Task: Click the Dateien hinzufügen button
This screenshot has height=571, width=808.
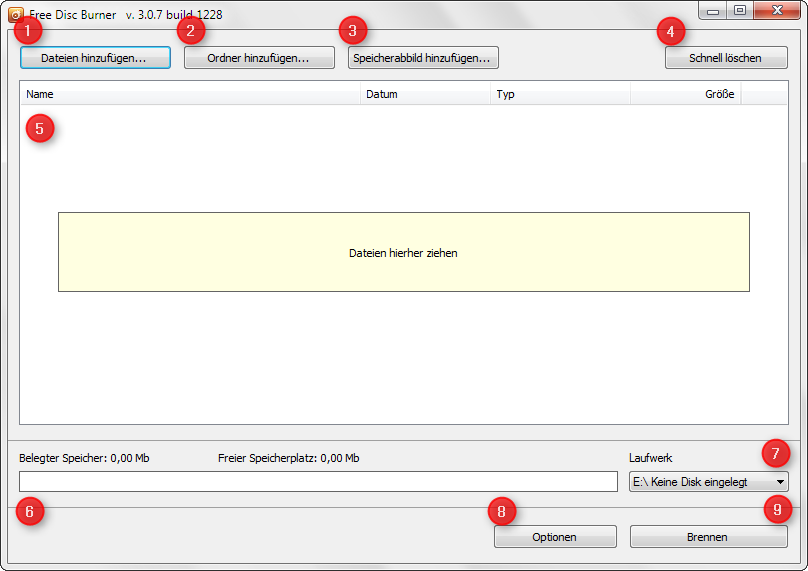Action: [95, 58]
